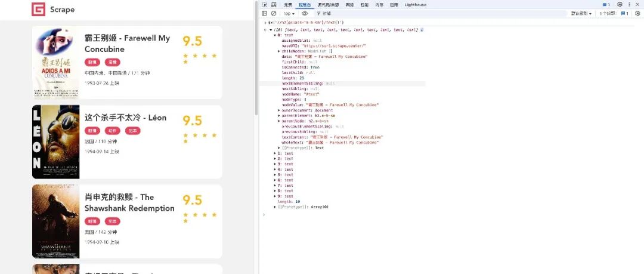Switch to the Elements (元素) tab
Viewport: 644px width, 274px height.
pyautogui.click(x=288, y=5)
